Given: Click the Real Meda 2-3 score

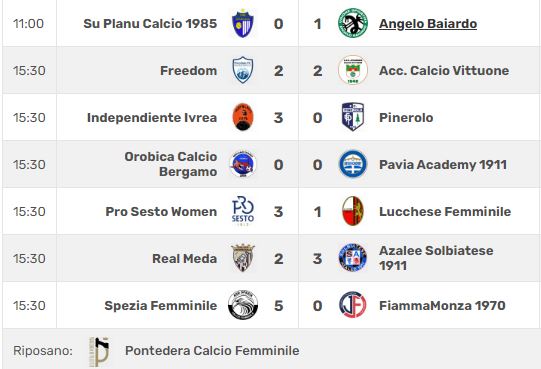Looking at the screenshot, I should click(298, 259).
